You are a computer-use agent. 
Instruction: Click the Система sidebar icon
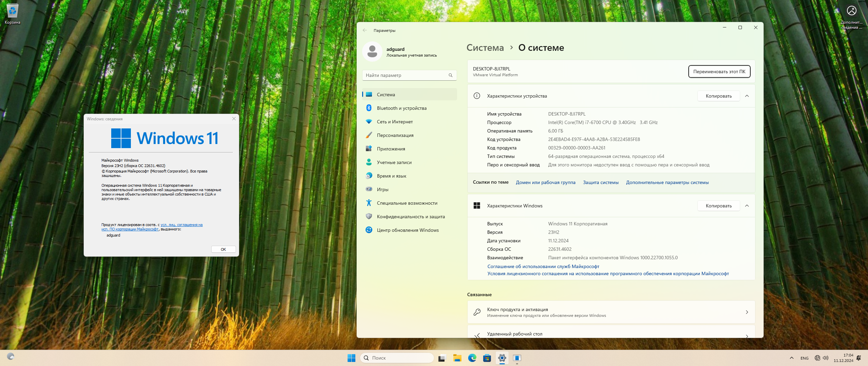(x=369, y=95)
